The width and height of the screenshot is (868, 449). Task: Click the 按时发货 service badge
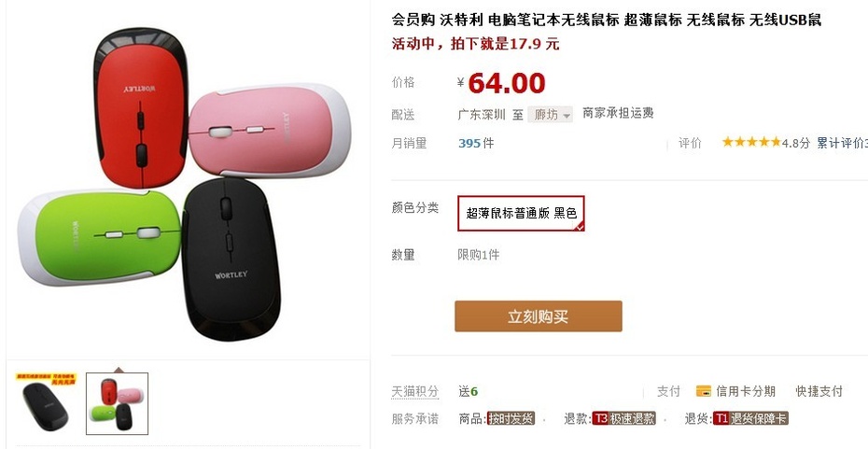[511, 418]
